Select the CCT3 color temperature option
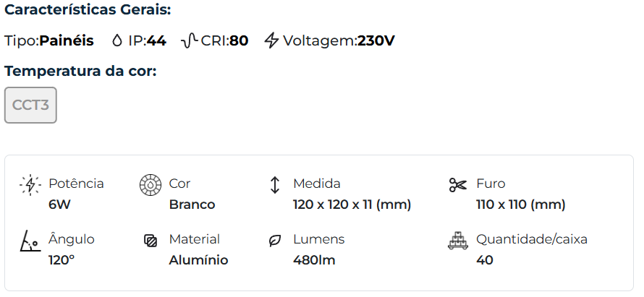The image size is (644, 297). point(30,106)
